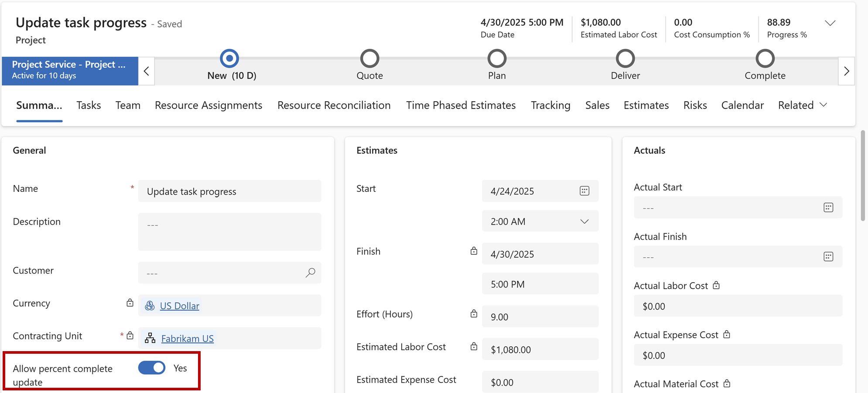Follow the US Dollar link

[x=180, y=305]
